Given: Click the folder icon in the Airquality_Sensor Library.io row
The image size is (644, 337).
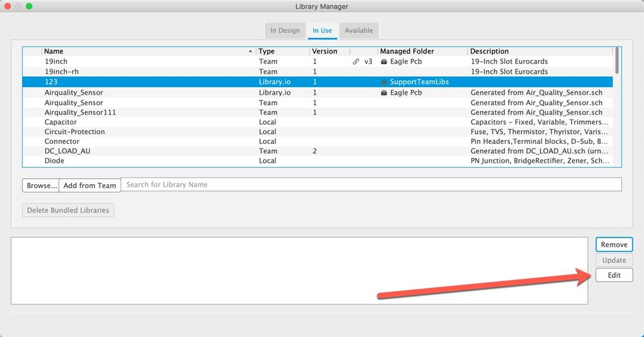Looking at the screenshot, I should [384, 92].
